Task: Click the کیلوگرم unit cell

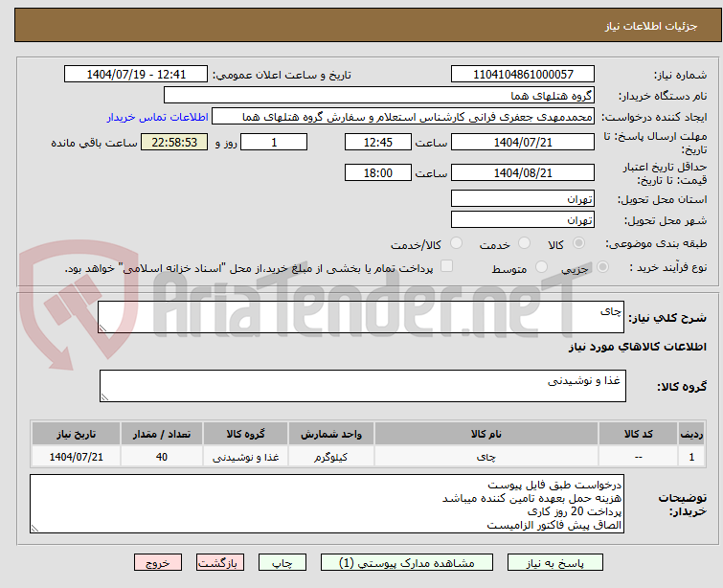Action: pos(331,457)
